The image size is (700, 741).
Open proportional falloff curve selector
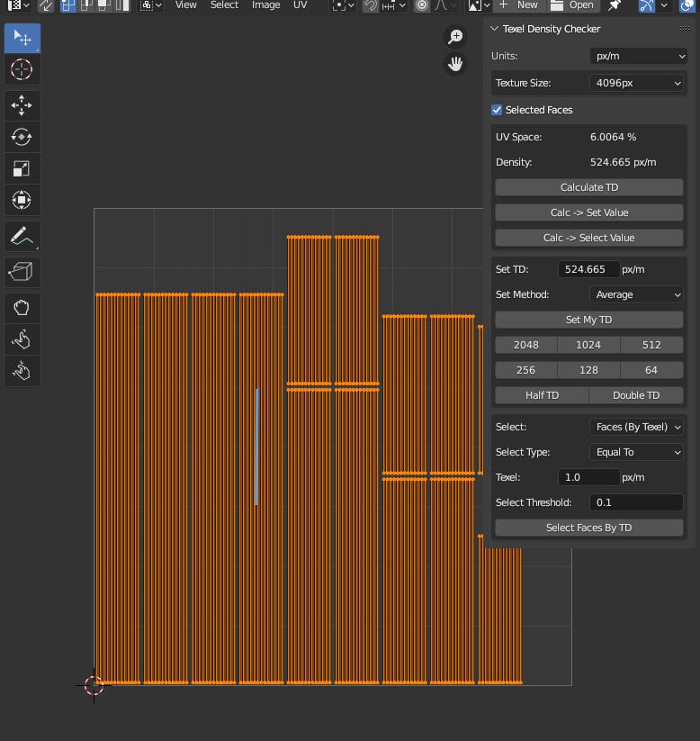(444, 5)
